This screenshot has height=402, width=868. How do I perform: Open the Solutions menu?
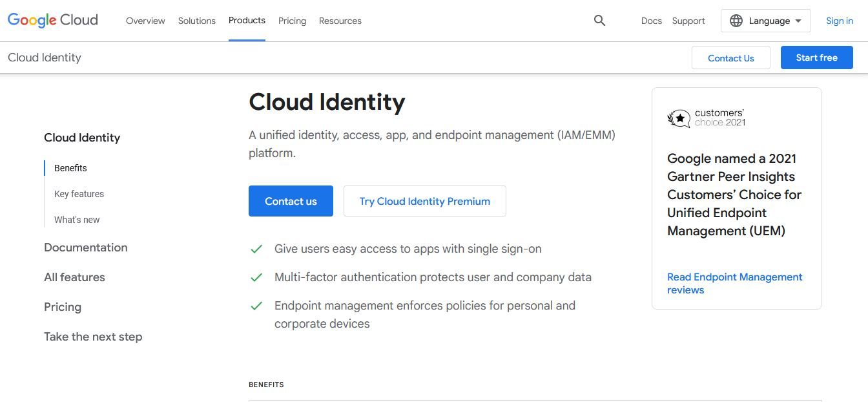point(197,21)
